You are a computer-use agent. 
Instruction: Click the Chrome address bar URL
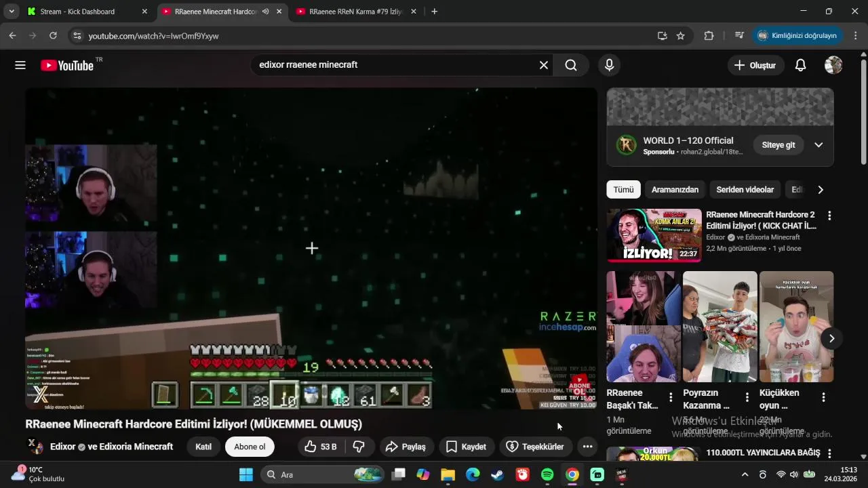(x=153, y=36)
